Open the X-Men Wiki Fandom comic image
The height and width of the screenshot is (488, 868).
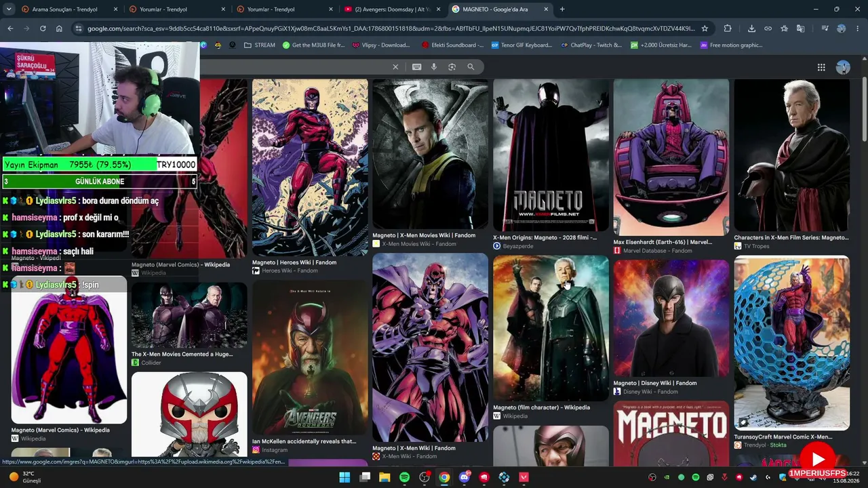[x=430, y=348]
